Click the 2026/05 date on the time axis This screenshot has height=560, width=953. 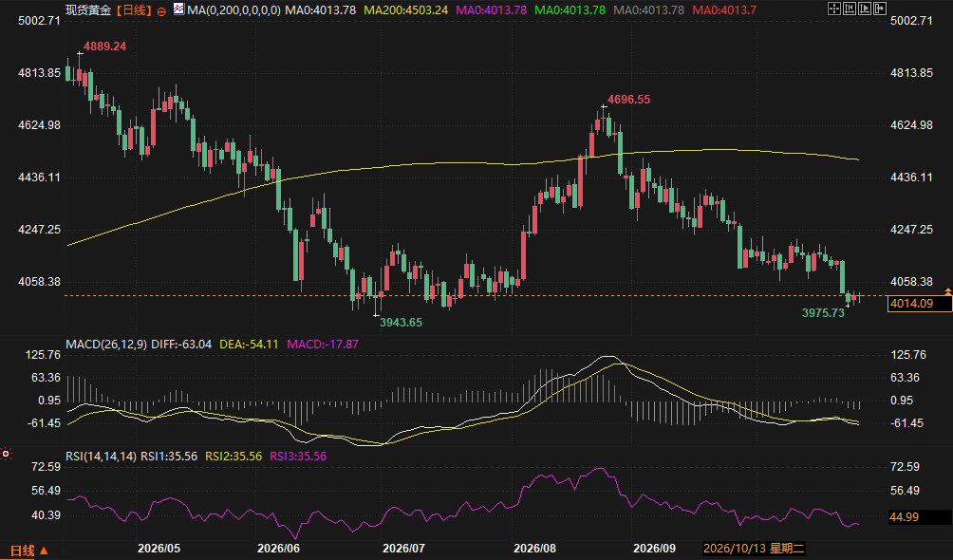[159, 549]
